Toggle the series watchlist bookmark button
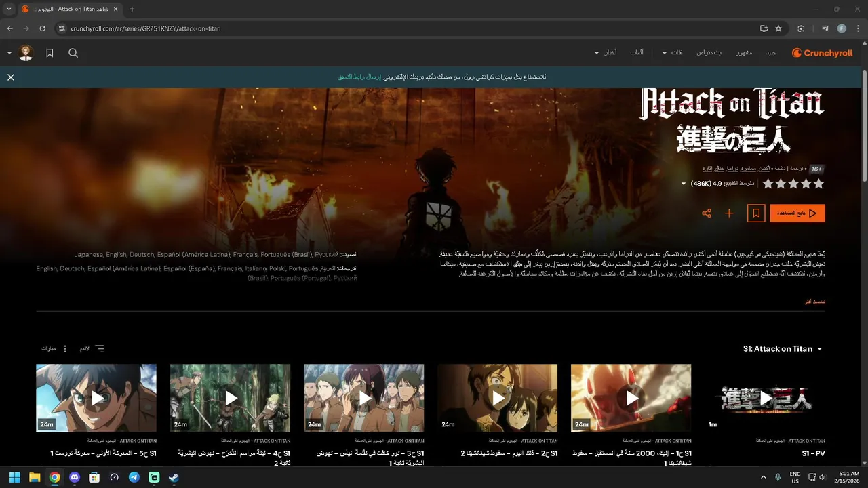Image resolution: width=868 pixels, height=488 pixels. 756,213
